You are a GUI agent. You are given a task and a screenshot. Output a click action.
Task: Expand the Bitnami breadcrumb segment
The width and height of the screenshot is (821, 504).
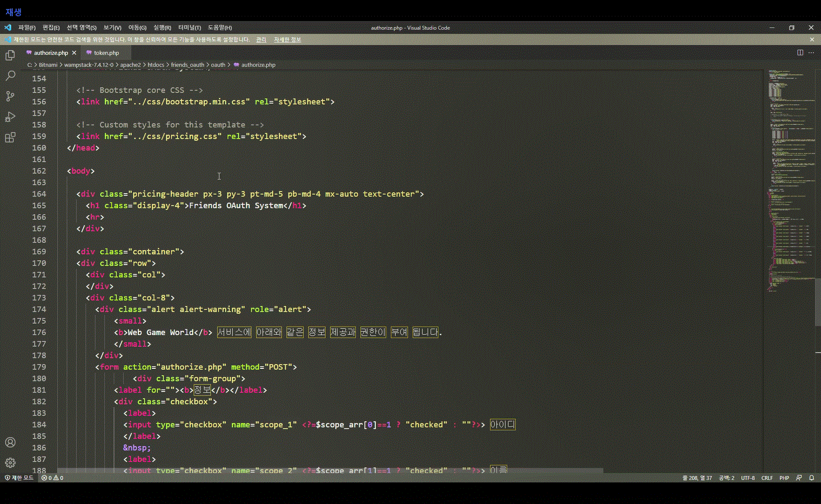[x=48, y=65]
